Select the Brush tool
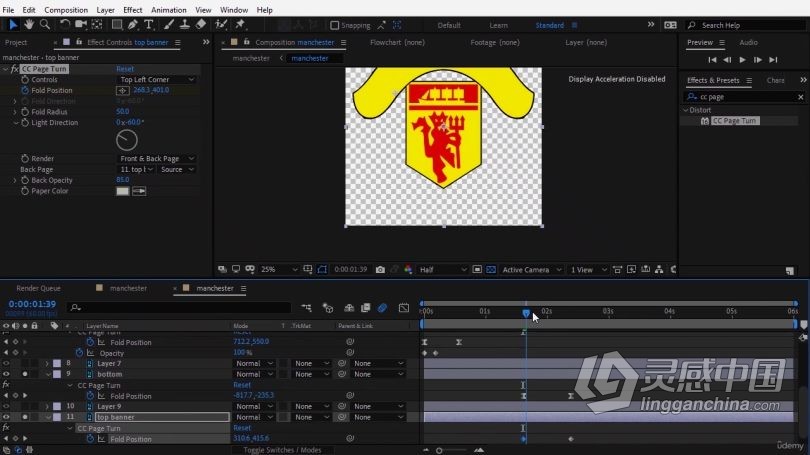The image size is (810, 455). (169, 24)
